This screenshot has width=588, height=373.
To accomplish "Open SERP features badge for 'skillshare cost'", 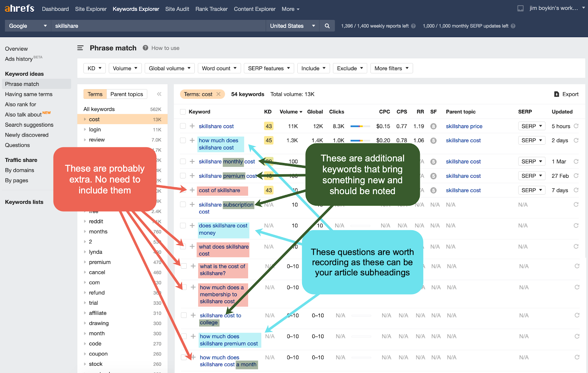I will (x=434, y=126).
